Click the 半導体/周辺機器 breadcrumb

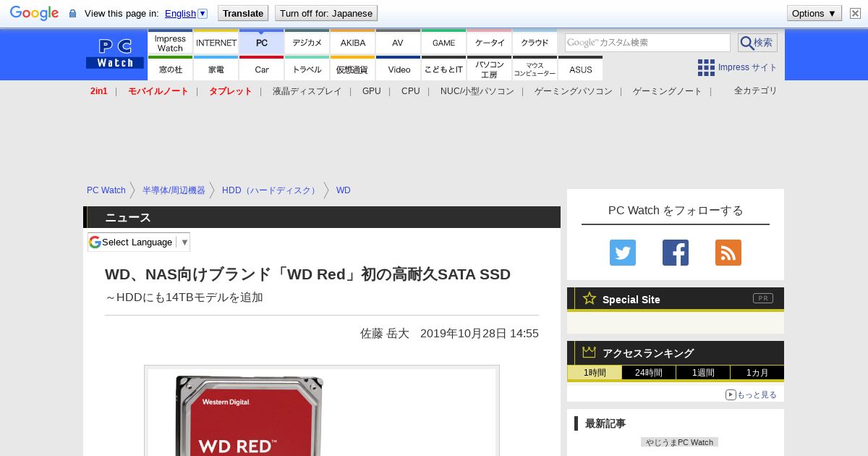tap(174, 190)
